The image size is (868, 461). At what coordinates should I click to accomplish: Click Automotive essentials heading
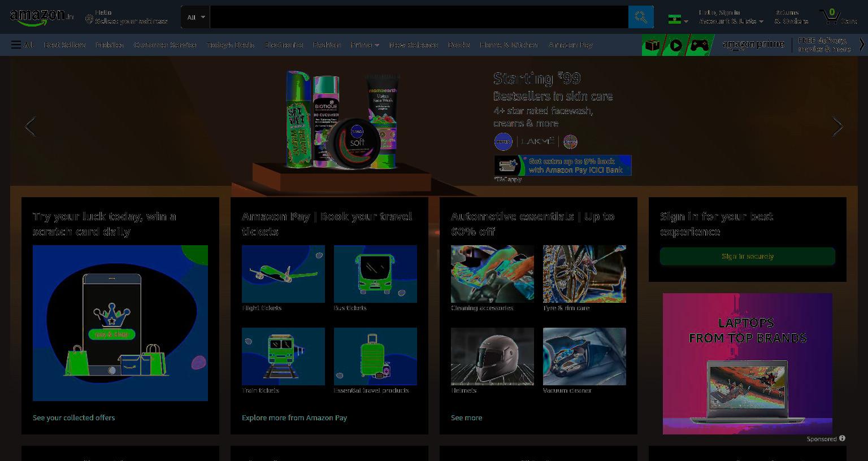coord(533,224)
